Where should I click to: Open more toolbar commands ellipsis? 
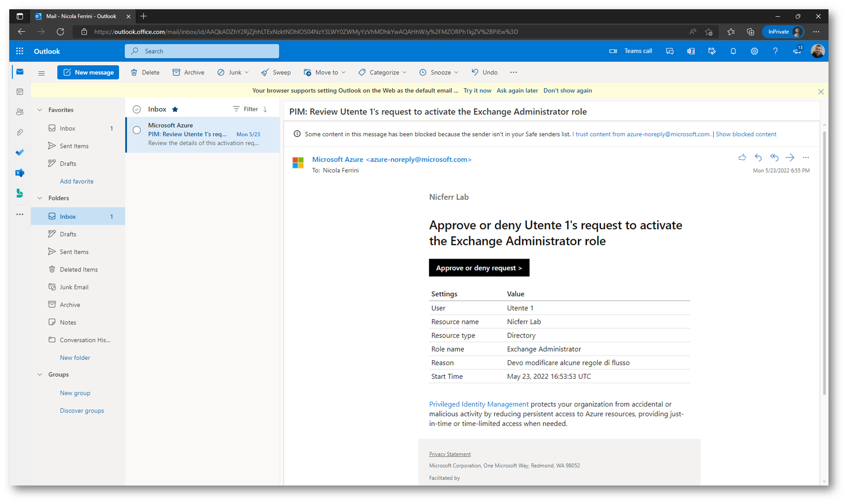click(x=513, y=72)
